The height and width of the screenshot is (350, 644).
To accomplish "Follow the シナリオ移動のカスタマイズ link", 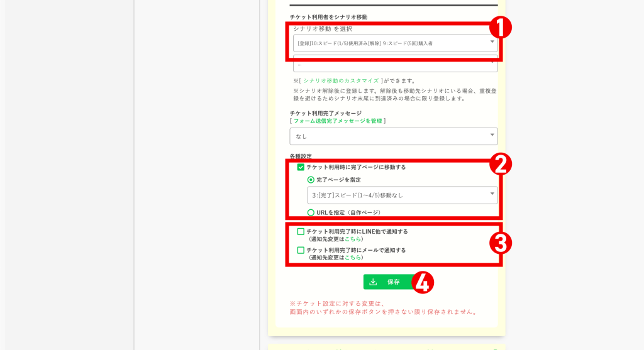I will [x=341, y=81].
